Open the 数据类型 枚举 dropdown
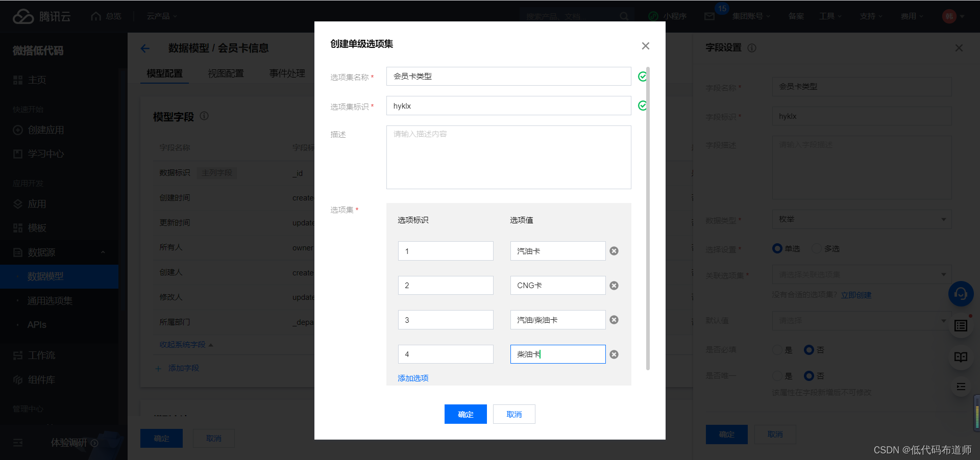The image size is (980, 460). click(x=862, y=219)
